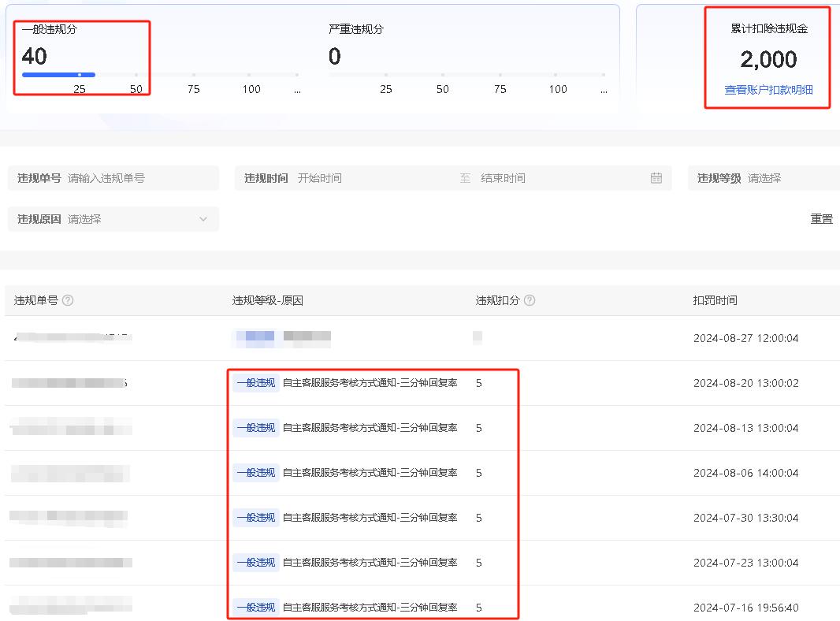Click the 扣罚时间 column header

coord(715,300)
